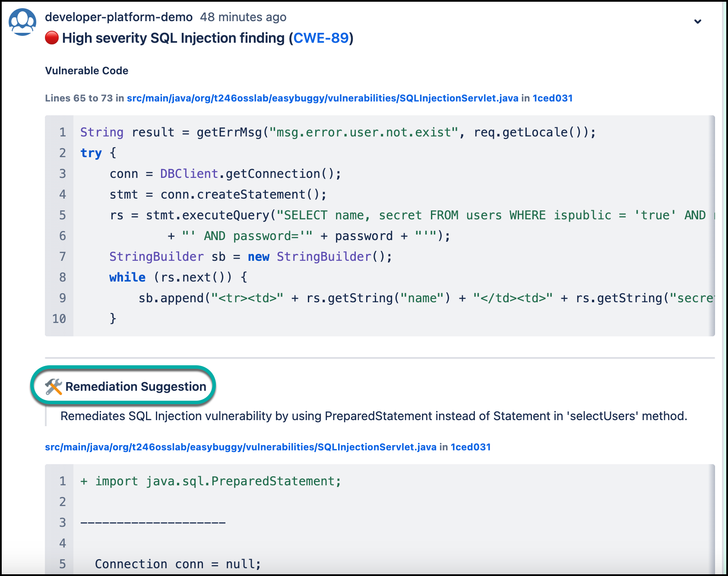Click the Vulnerable Code heading

pos(87,71)
